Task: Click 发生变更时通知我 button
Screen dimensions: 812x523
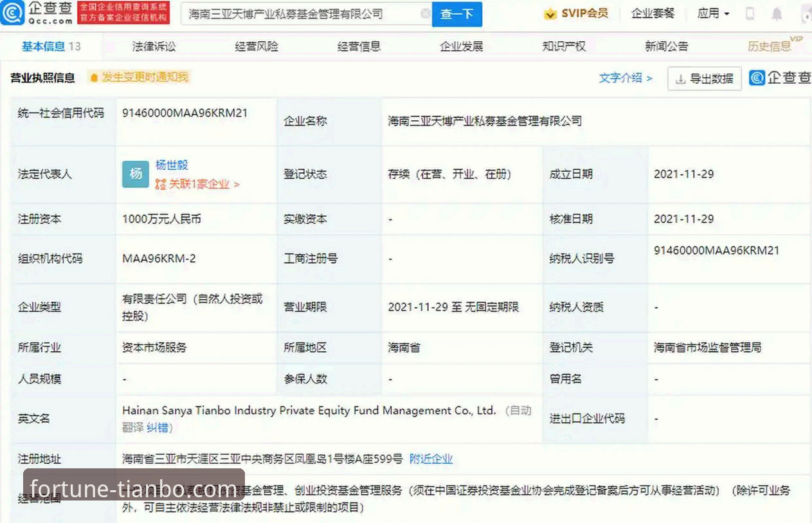Action: (140, 77)
